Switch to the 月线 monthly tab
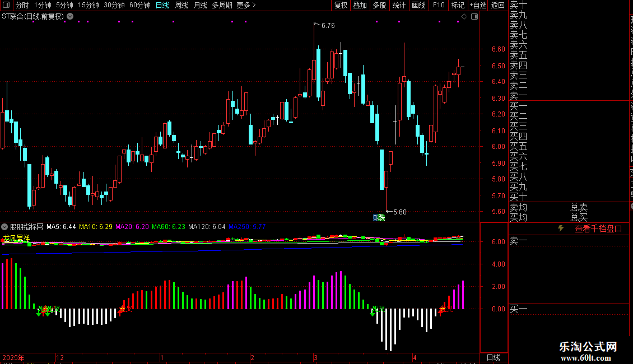 [x=200, y=5]
